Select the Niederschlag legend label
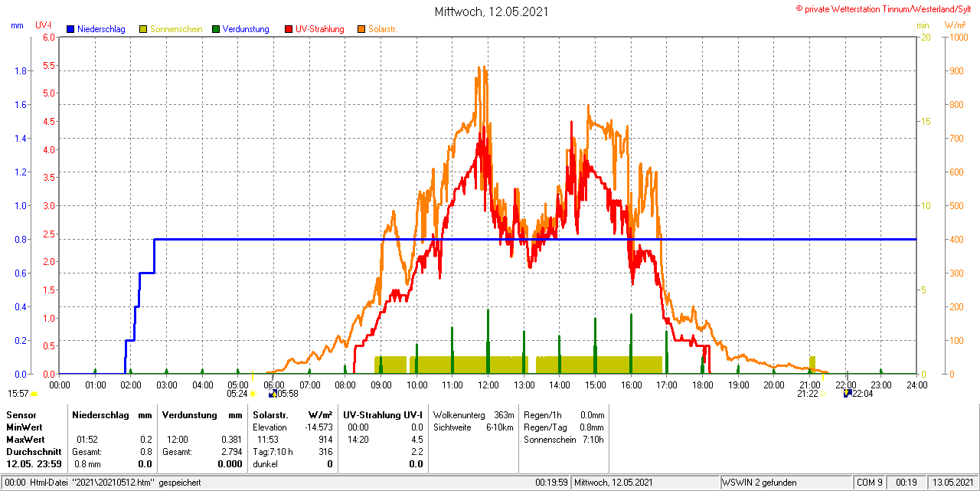980x491 pixels. [101, 29]
